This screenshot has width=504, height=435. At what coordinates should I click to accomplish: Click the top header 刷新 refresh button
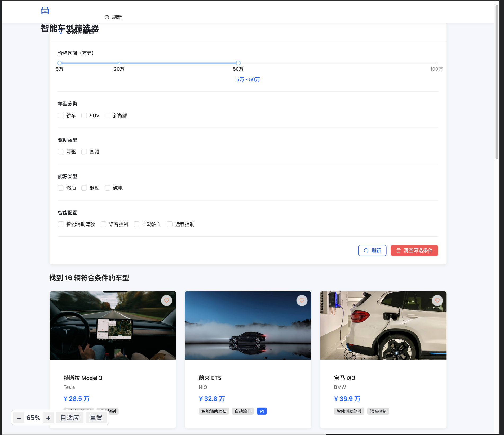[113, 17]
